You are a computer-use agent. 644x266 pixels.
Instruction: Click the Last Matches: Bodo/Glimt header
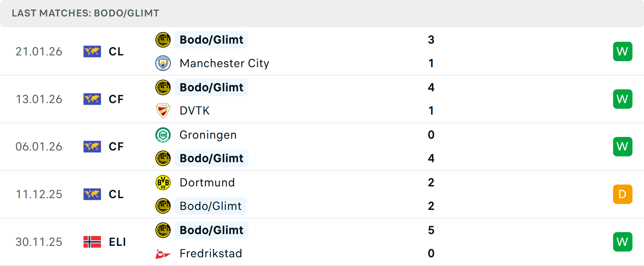click(x=86, y=13)
